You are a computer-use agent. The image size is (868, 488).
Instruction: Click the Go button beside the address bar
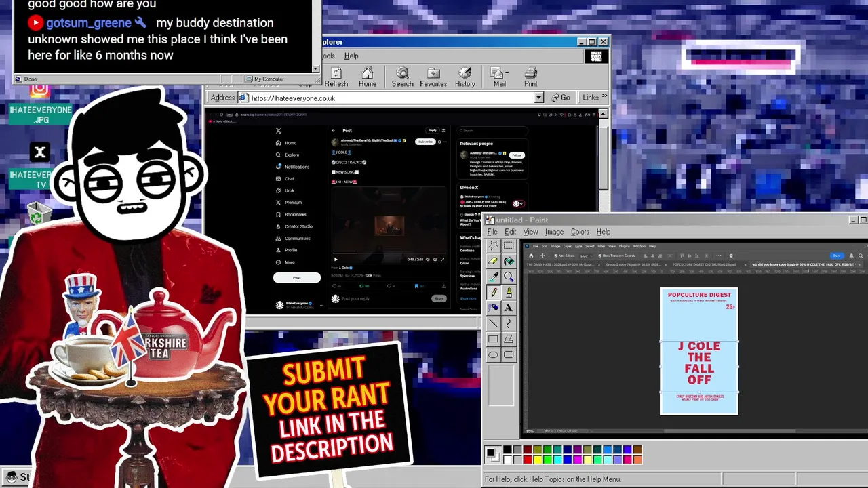[x=561, y=98]
